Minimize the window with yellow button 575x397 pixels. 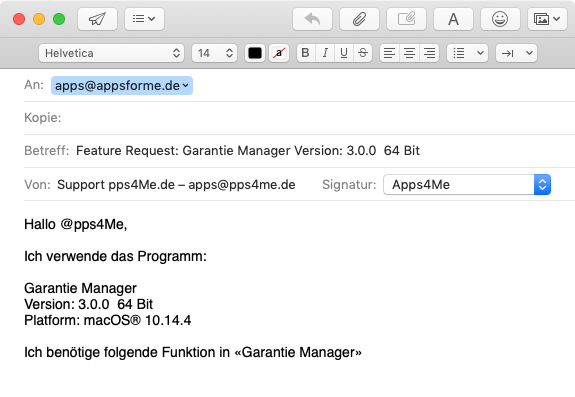tap(39, 19)
